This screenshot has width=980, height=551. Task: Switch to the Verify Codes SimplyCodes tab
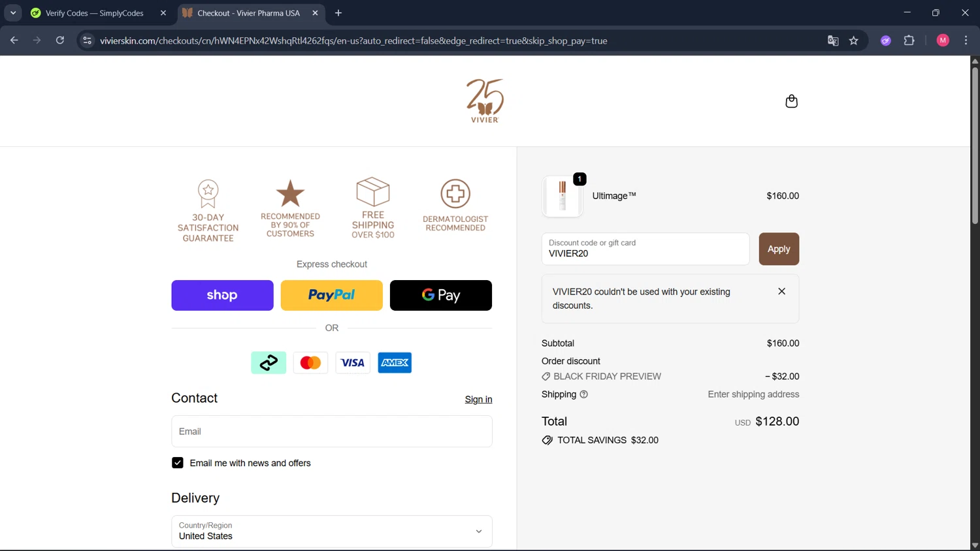pyautogui.click(x=95, y=13)
